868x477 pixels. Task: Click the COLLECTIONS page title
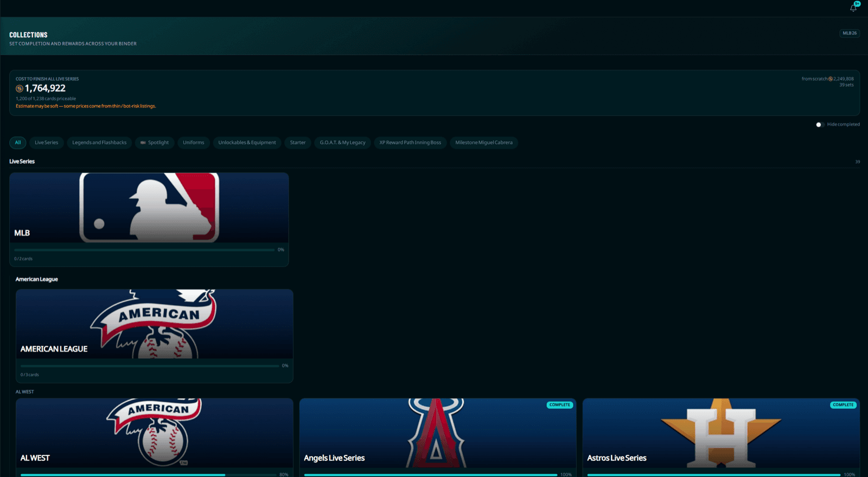tap(28, 35)
